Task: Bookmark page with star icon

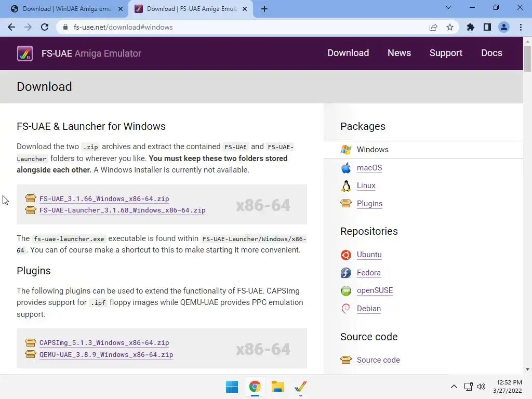Action: point(450,27)
